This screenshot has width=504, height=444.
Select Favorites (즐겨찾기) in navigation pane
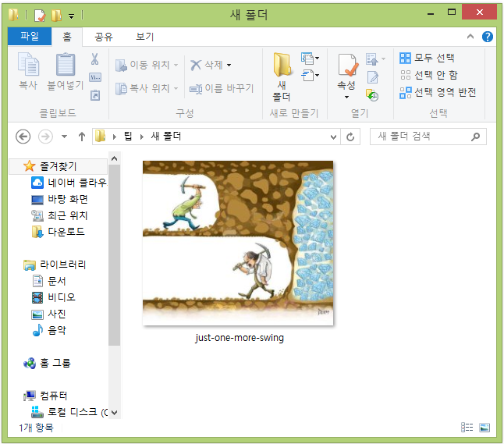coord(59,166)
